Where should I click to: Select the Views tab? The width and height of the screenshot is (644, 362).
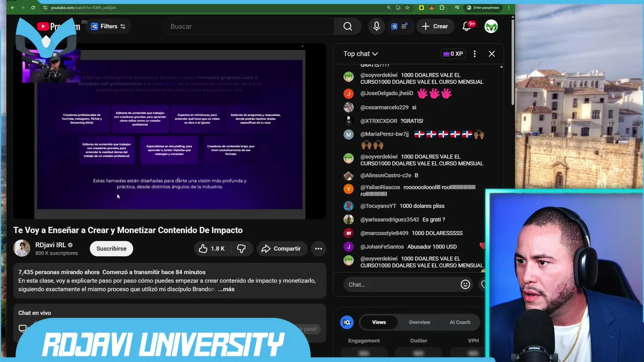[379, 322]
